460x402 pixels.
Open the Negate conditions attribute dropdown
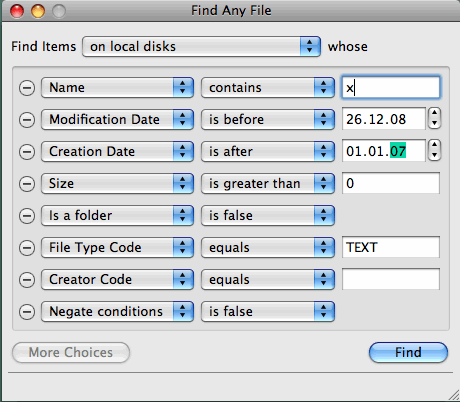coord(117,311)
